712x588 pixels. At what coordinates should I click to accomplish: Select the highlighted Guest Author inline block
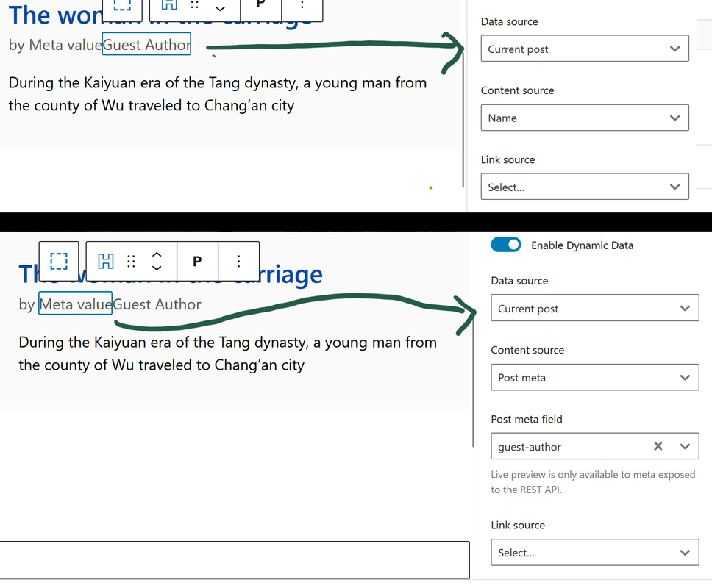point(146,44)
